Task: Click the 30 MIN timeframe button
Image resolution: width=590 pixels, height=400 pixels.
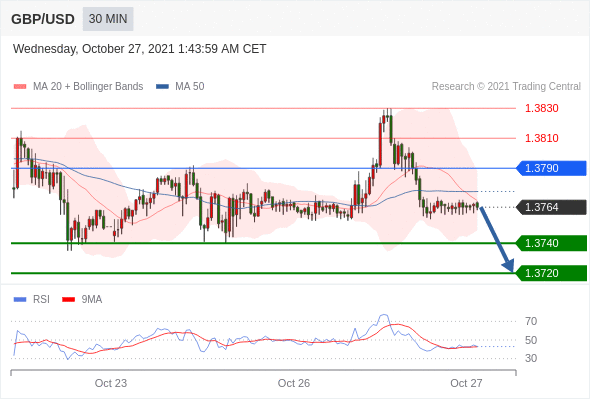Action: [108, 19]
